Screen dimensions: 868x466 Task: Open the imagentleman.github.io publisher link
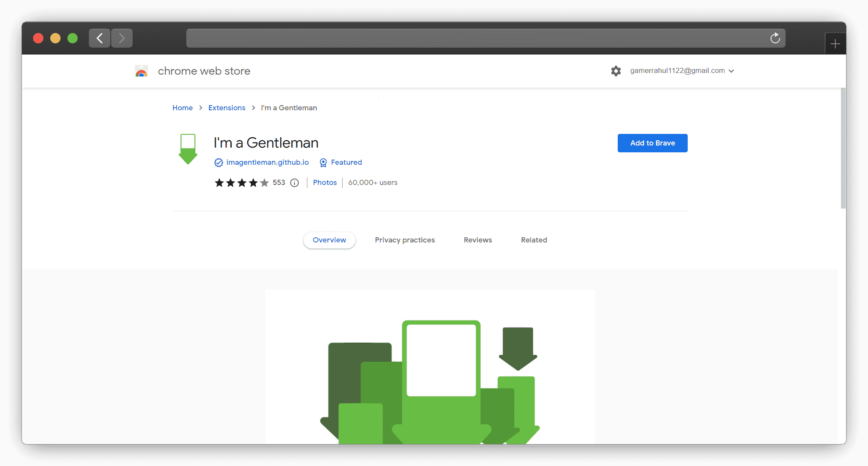click(x=267, y=162)
